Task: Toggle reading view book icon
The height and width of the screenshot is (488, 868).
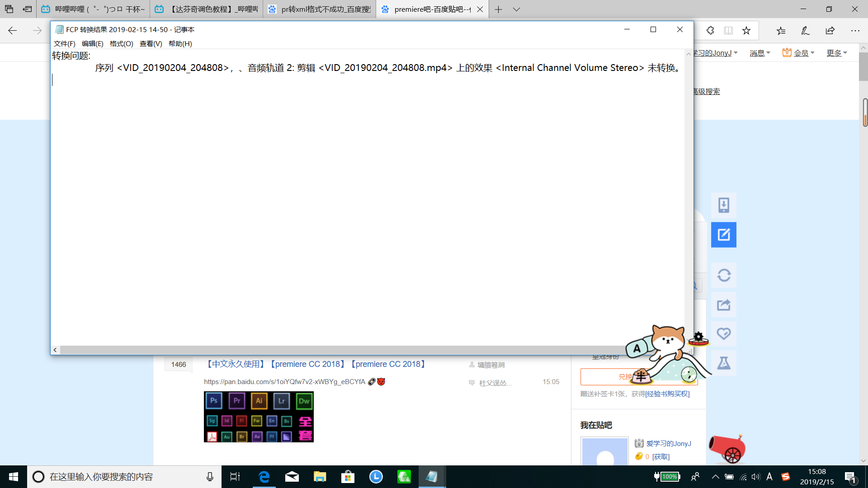Action: [728, 30]
